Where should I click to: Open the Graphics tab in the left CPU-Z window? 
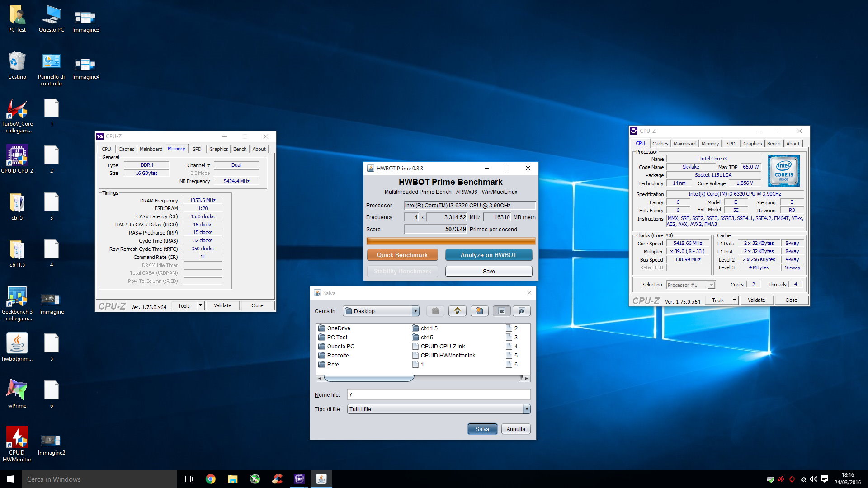[x=218, y=149]
